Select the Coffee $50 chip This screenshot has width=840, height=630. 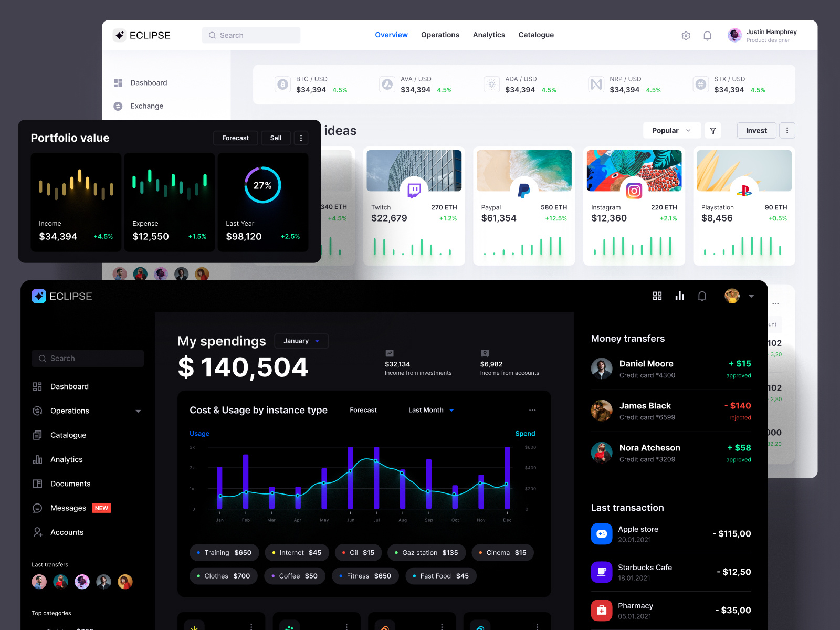coord(294,576)
